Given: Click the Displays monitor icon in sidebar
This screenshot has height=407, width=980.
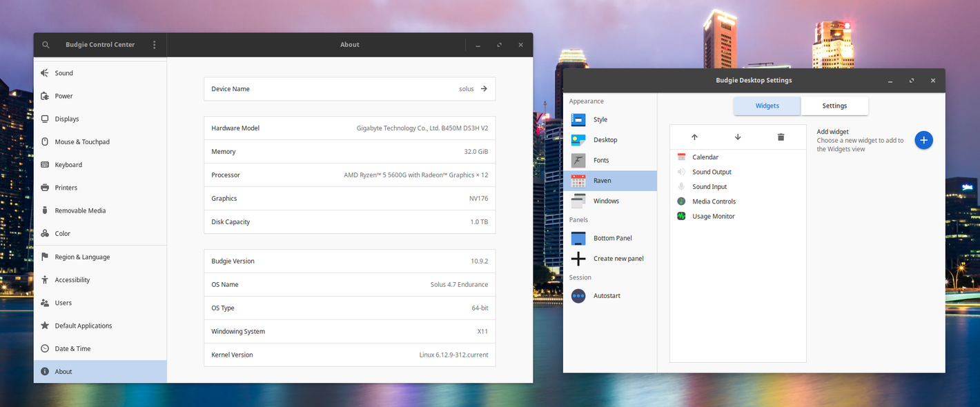Looking at the screenshot, I should click(x=45, y=119).
